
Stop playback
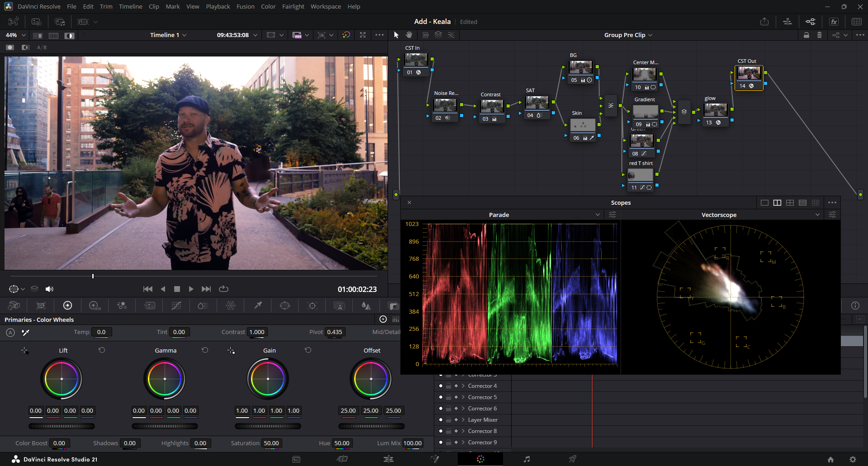177,289
